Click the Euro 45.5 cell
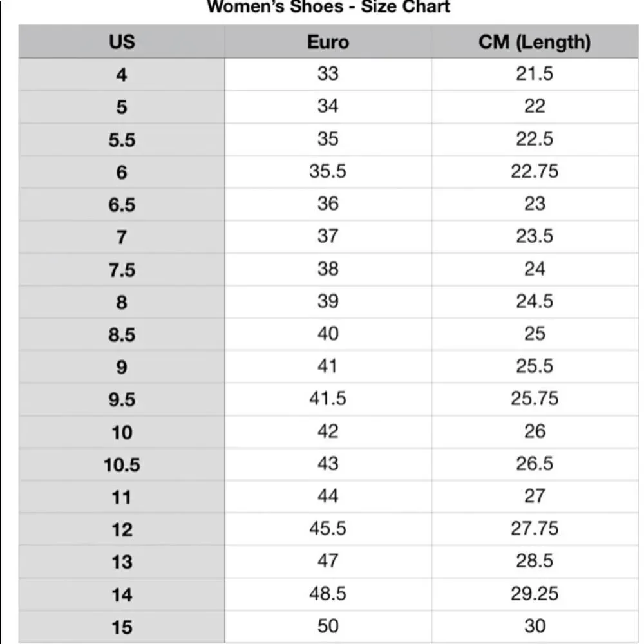This screenshot has height=644, width=644. point(328,529)
